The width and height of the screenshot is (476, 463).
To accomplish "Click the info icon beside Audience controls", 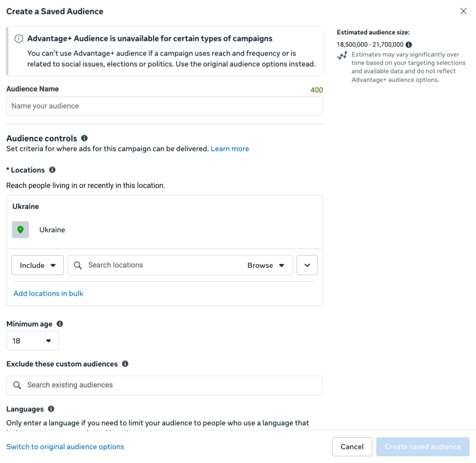I will coord(85,138).
